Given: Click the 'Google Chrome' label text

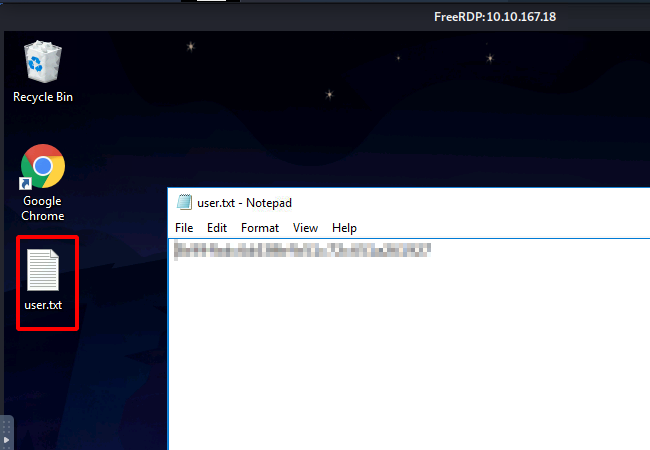Looking at the screenshot, I should (x=43, y=208).
